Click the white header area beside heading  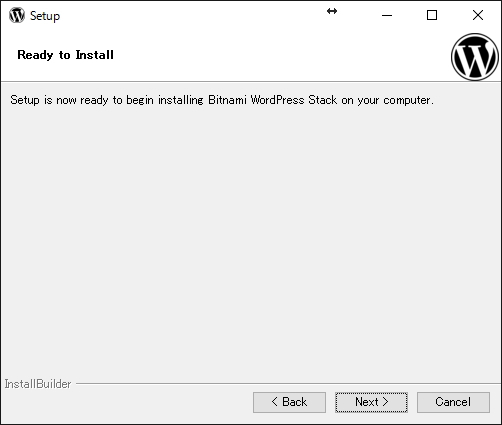click(x=280, y=55)
